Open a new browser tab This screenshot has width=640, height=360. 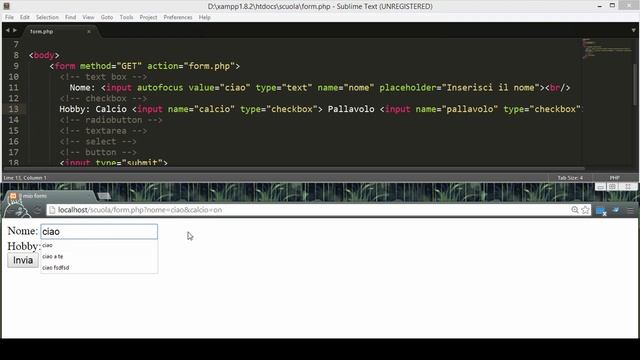[104, 196]
